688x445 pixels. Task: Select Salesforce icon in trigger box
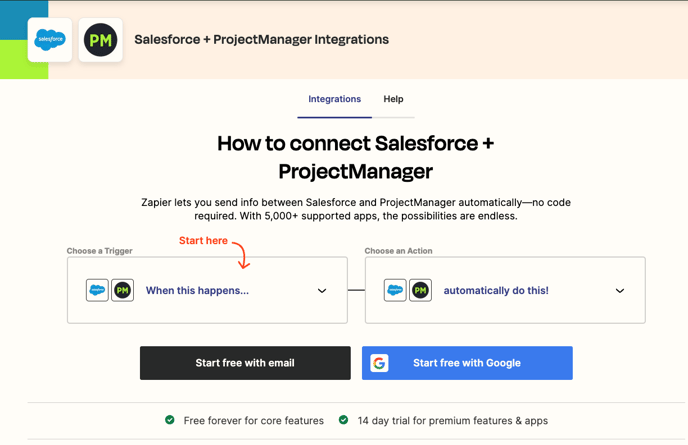pos(97,290)
